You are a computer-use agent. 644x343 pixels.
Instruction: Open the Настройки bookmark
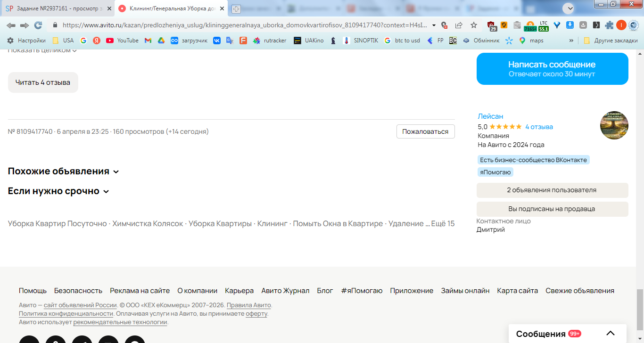26,41
